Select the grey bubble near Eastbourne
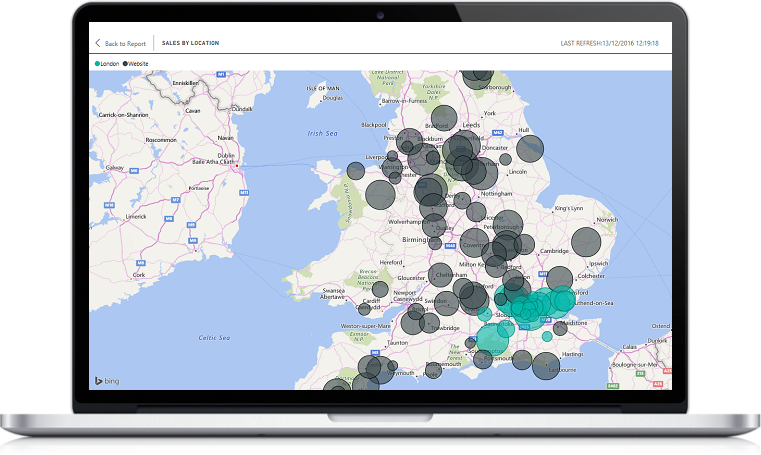 point(546,366)
